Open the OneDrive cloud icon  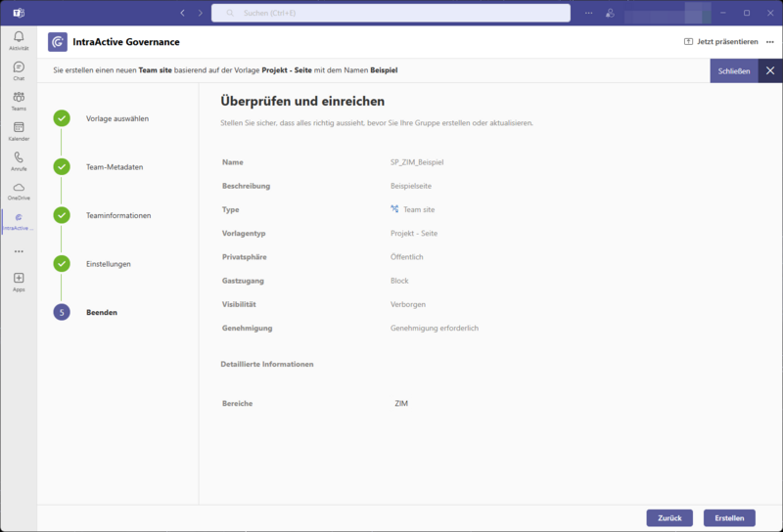click(x=19, y=188)
